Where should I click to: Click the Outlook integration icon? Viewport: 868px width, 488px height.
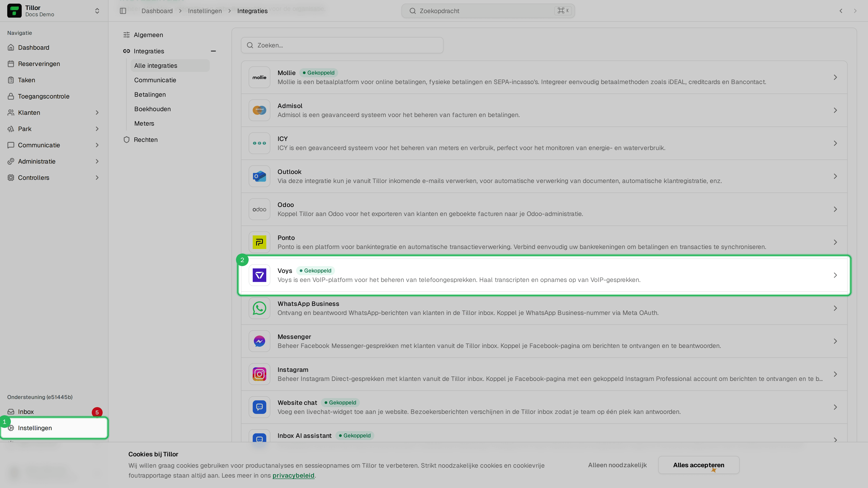coord(259,176)
